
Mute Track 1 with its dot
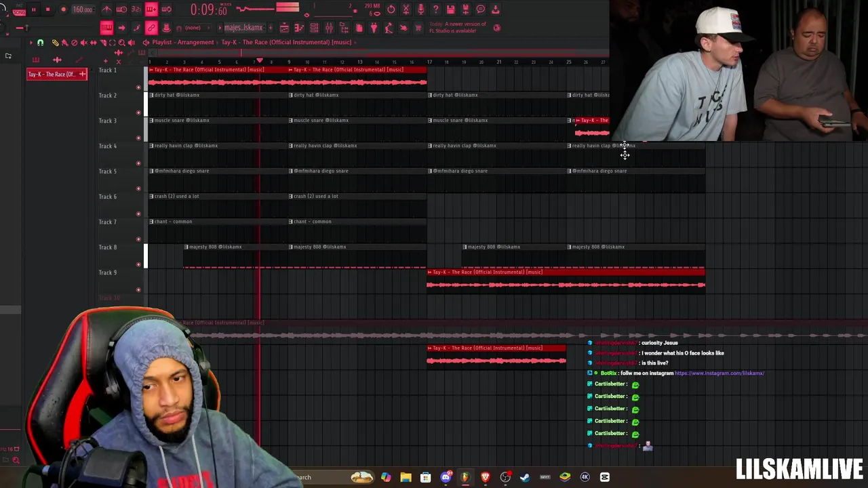pos(138,87)
